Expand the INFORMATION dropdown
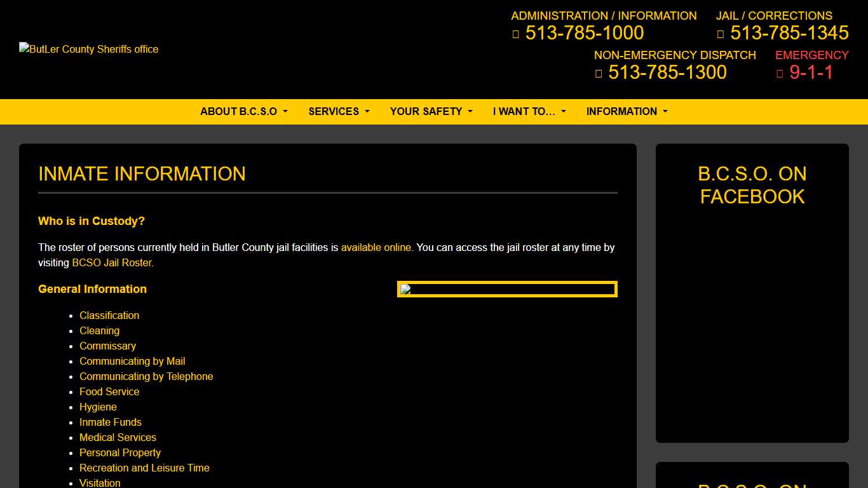The image size is (868, 488). (x=627, y=111)
